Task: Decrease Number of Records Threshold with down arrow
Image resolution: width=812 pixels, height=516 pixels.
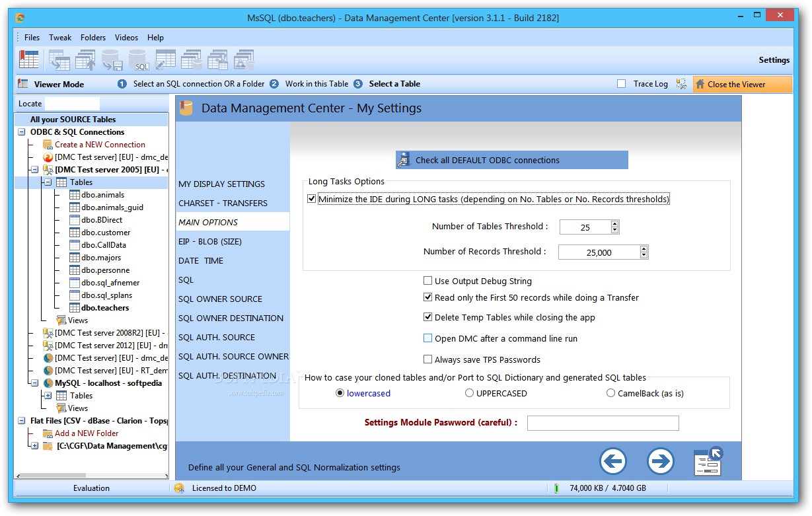Action: click(644, 255)
